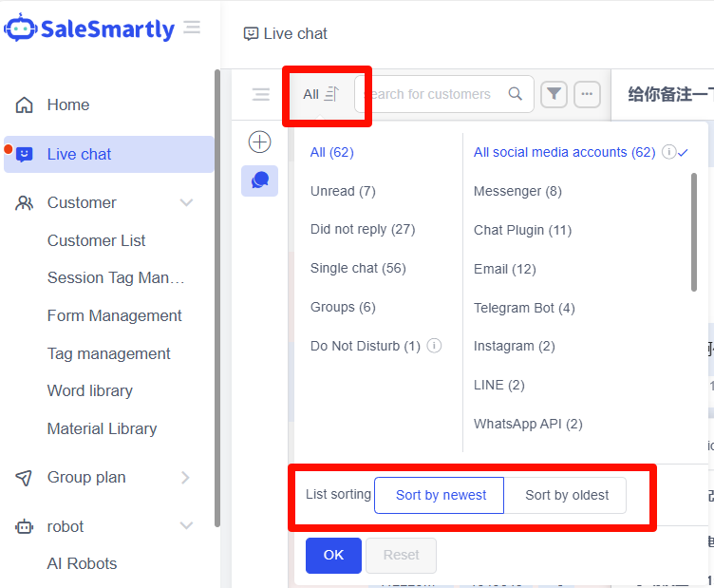Choose the Unread (7) filter
Screen dimensions: 714x588
coord(343,191)
